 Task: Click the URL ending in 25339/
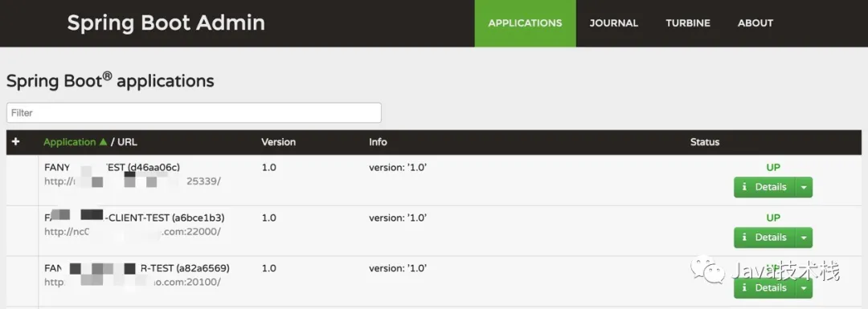click(133, 181)
